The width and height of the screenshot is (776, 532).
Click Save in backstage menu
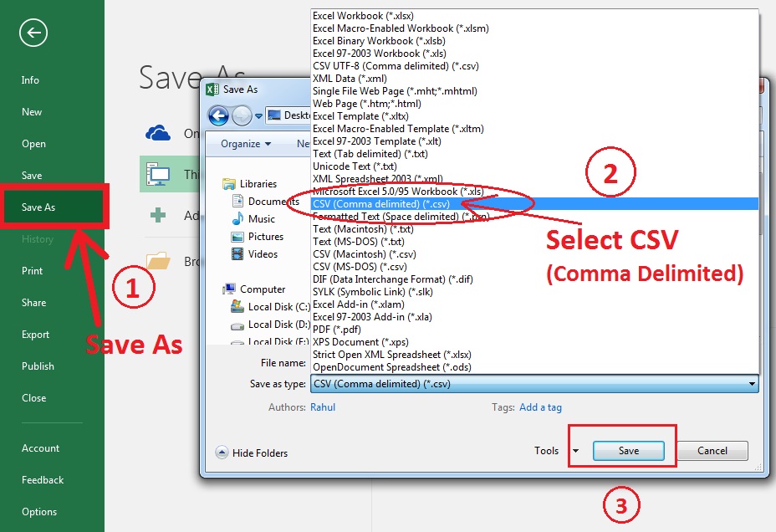point(32,176)
